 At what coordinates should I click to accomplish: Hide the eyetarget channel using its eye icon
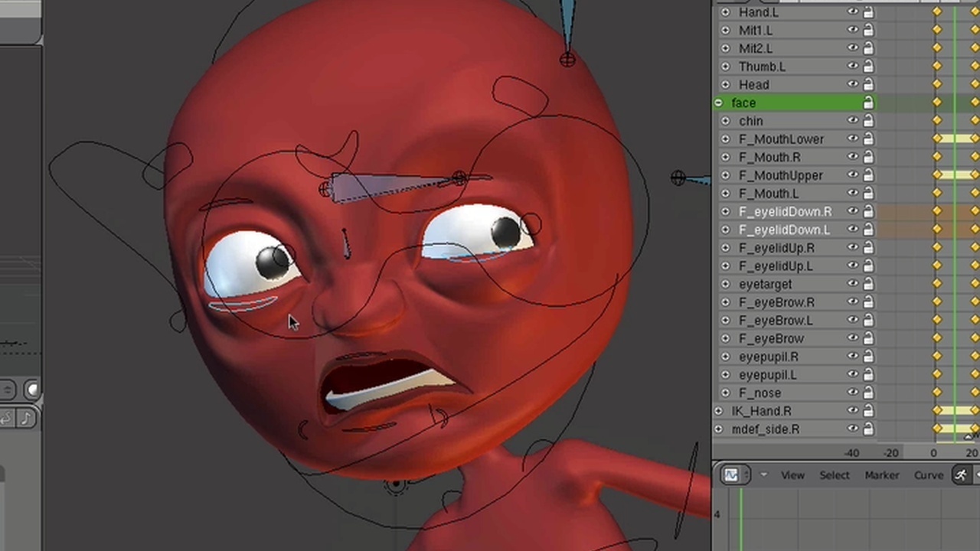852,284
